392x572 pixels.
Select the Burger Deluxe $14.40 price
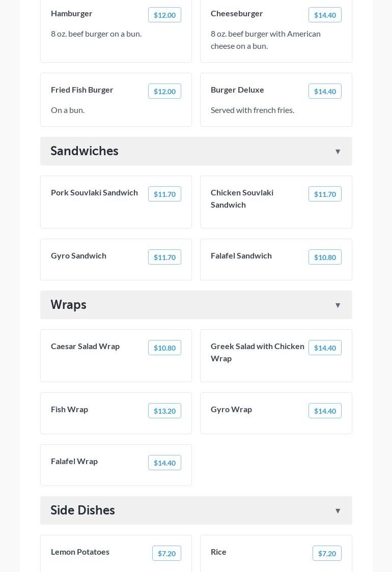[325, 92]
